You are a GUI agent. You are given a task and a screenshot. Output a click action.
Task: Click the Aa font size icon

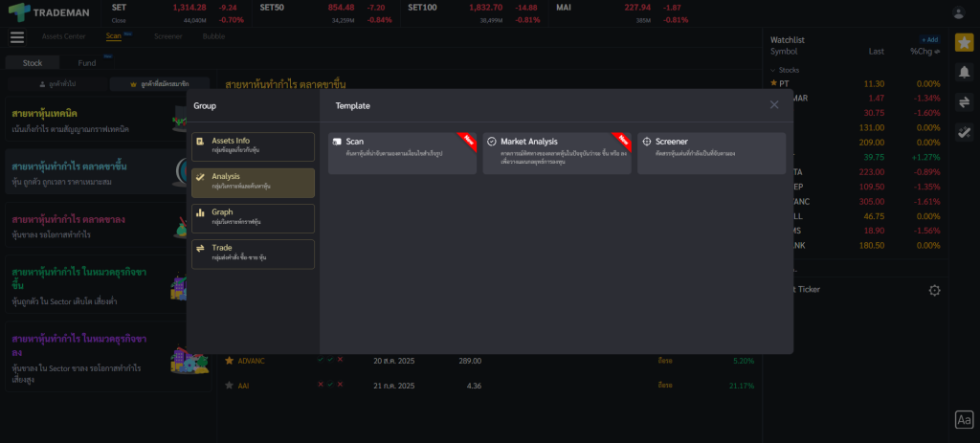[964, 420]
